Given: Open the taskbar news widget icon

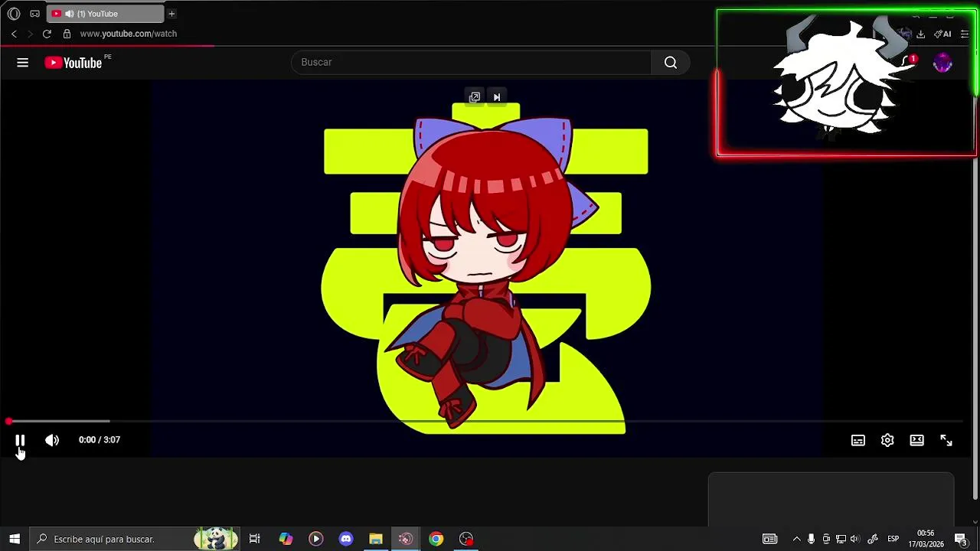Looking at the screenshot, I should (770, 539).
